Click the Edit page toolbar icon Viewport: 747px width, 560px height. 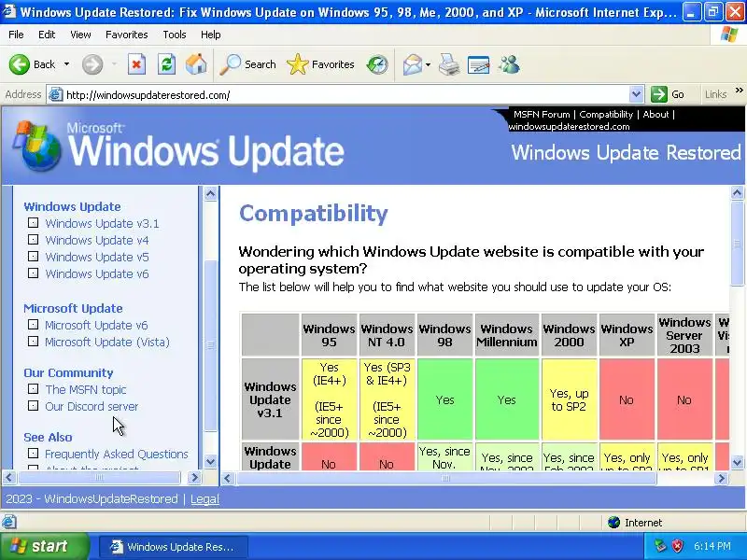pyautogui.click(x=478, y=64)
